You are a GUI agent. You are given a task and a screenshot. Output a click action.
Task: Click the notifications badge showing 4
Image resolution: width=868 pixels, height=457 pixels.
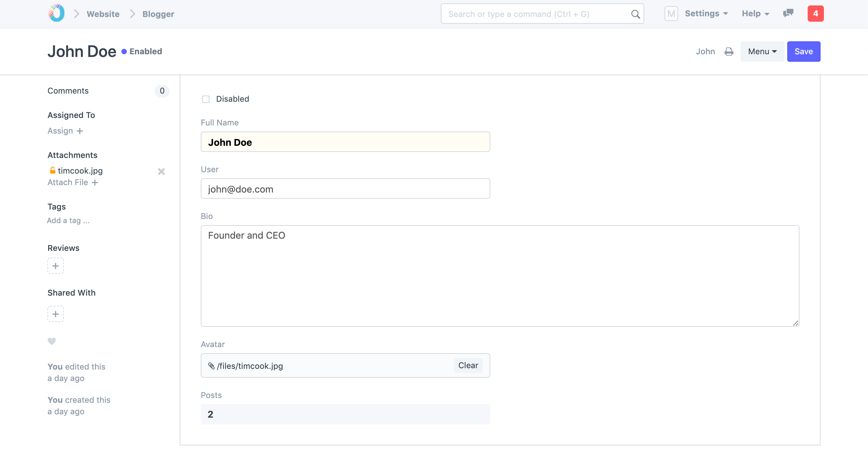click(815, 14)
